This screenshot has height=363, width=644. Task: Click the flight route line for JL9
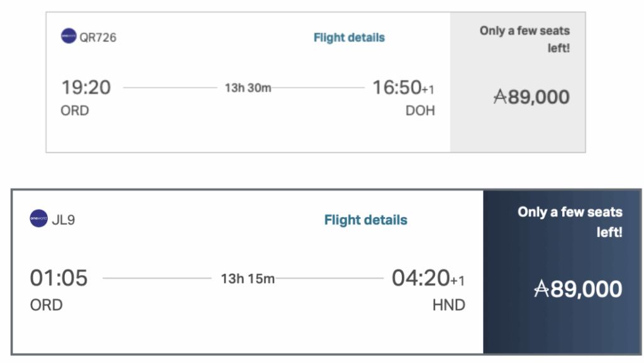pos(157,279)
